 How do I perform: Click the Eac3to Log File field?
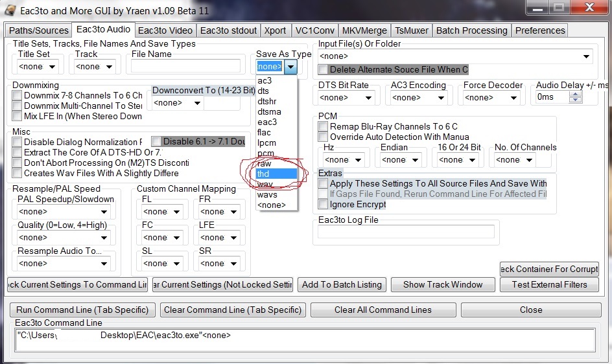click(406, 232)
